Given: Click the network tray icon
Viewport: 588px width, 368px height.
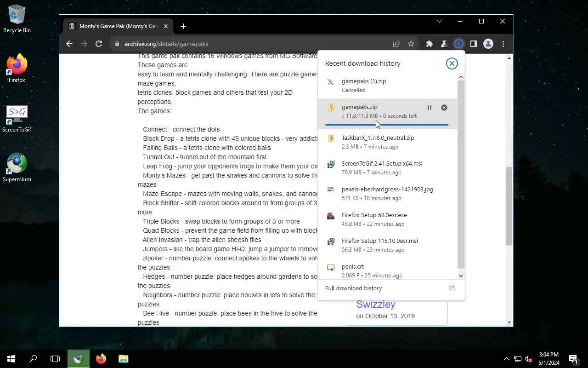Looking at the screenshot, I should pyautogui.click(x=517, y=359).
